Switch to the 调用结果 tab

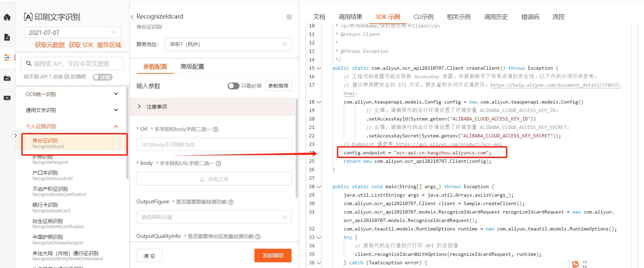(x=350, y=17)
